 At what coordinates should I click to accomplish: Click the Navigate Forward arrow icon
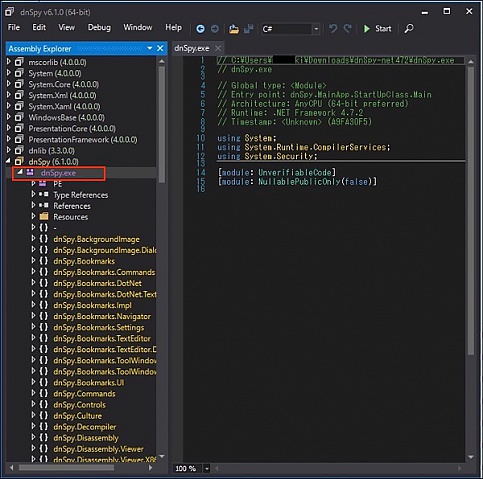click(x=215, y=29)
